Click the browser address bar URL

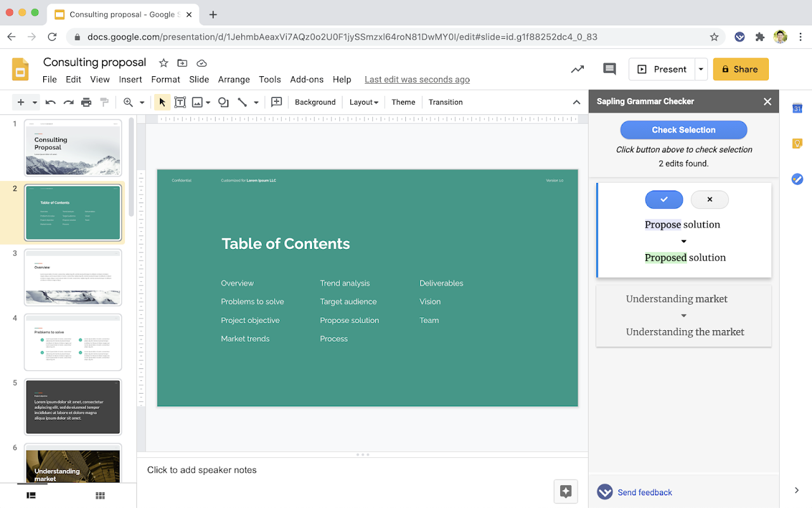coord(343,37)
